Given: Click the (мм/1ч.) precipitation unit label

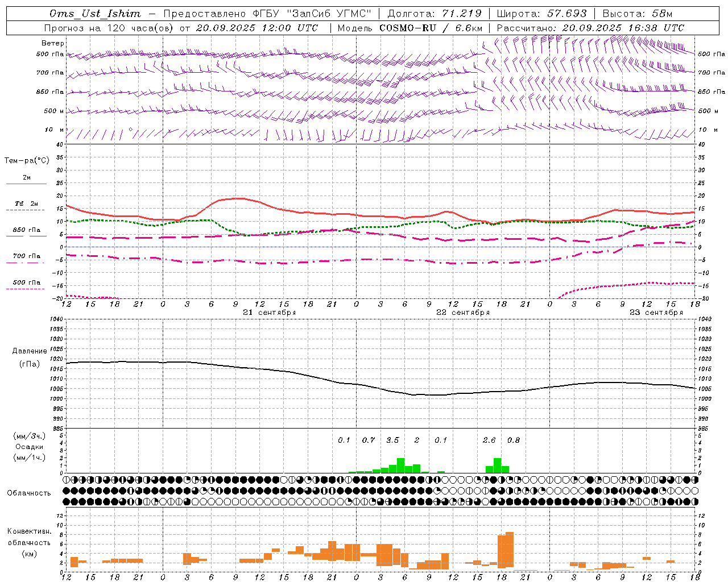Looking at the screenshot, I should [30, 458].
